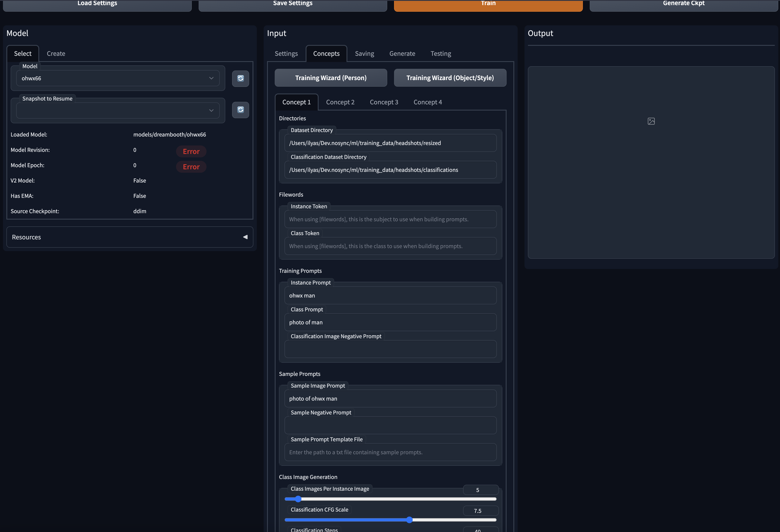Image resolution: width=780 pixels, height=532 pixels.
Task: Open the Snapshot to Resume dropdown
Action: [118, 110]
